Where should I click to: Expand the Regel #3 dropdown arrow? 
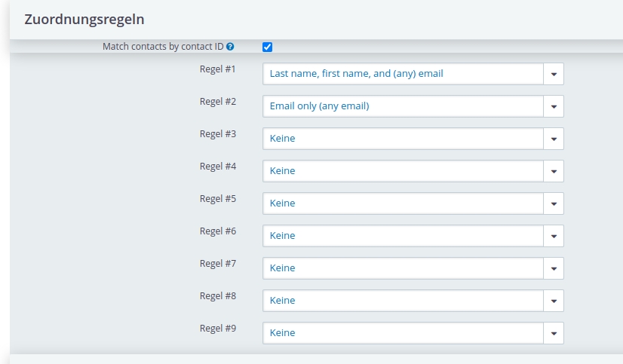554,139
